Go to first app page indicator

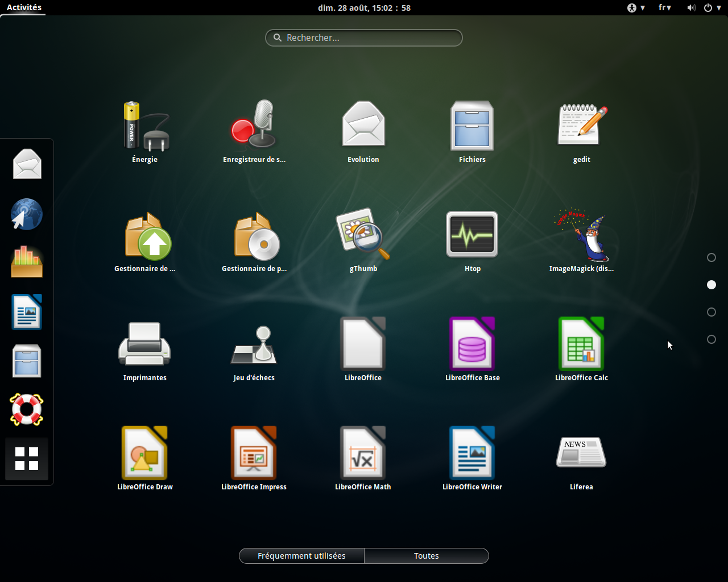(711, 257)
